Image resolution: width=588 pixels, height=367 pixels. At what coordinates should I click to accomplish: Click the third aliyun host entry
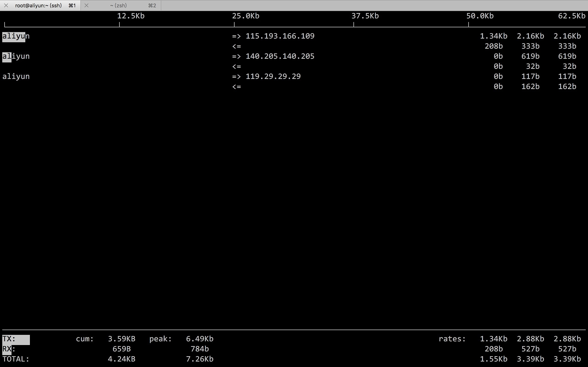click(x=16, y=76)
